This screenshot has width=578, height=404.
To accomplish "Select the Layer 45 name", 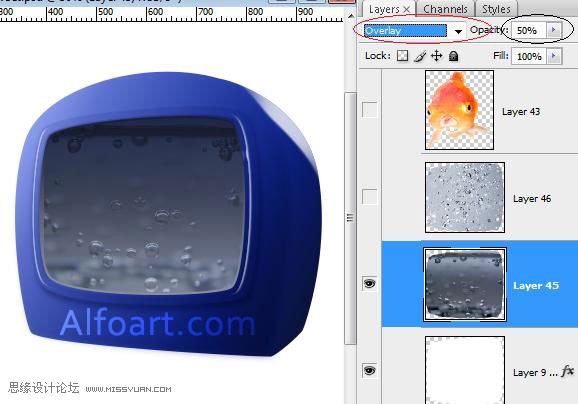I will (x=536, y=286).
